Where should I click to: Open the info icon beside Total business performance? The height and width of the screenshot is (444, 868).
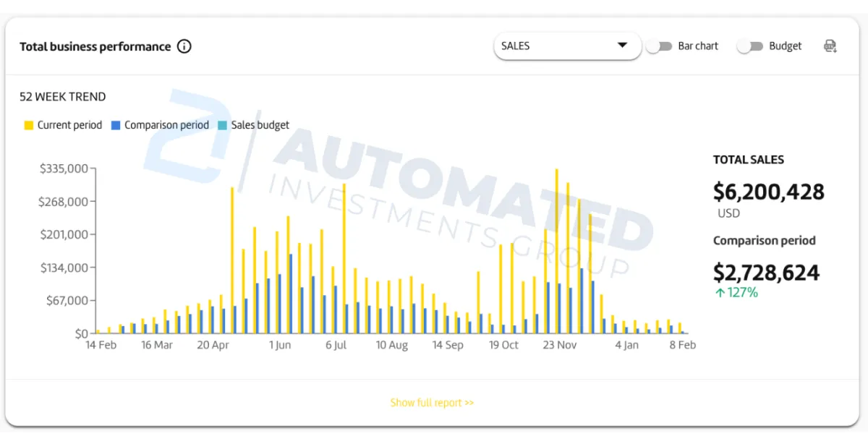(184, 46)
